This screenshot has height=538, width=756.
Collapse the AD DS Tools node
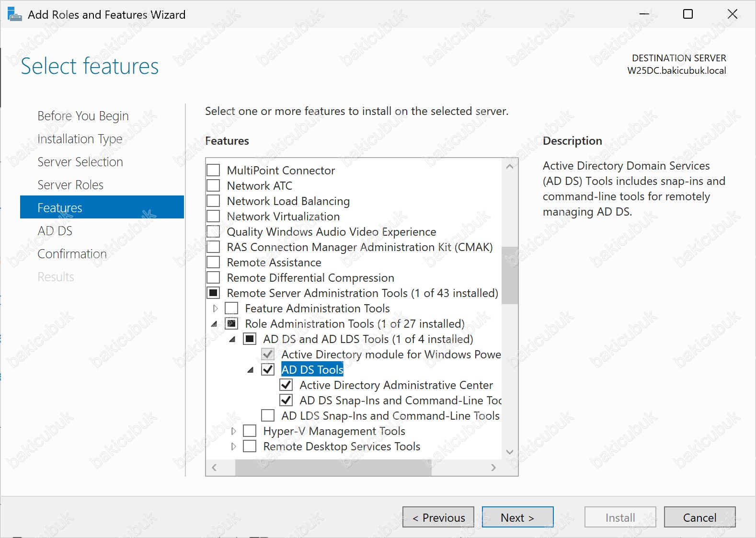click(x=251, y=370)
